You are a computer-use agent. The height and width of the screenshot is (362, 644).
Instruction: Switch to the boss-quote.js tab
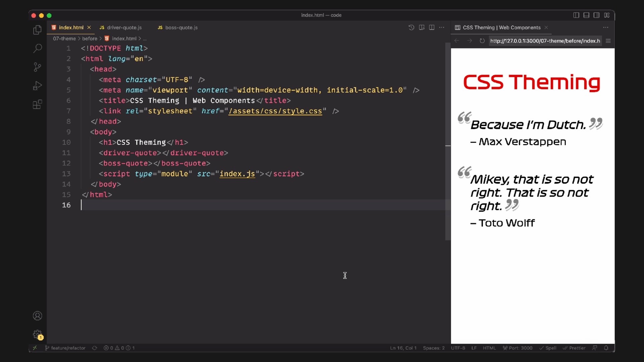coord(181,27)
